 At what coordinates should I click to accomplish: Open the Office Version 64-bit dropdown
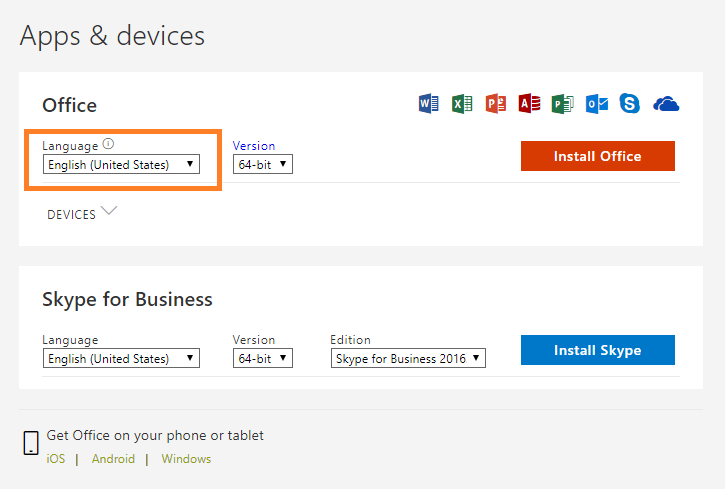coord(263,164)
